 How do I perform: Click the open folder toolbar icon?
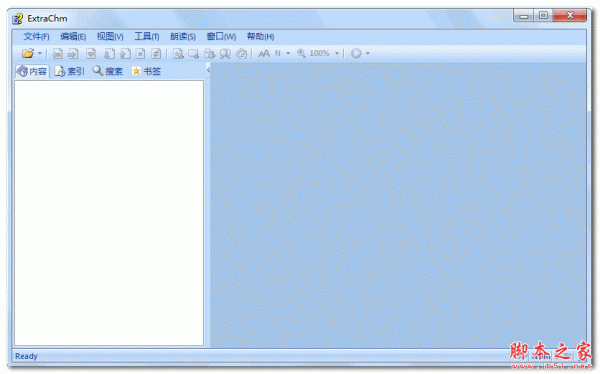(28, 53)
